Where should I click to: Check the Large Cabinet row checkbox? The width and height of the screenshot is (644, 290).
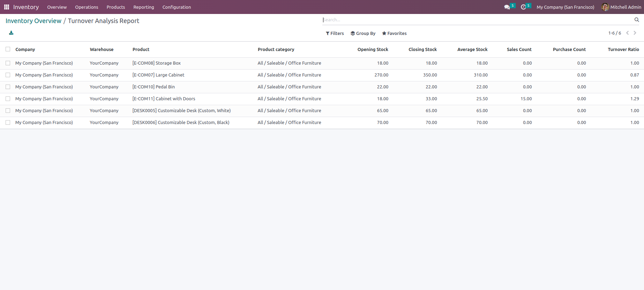8,75
